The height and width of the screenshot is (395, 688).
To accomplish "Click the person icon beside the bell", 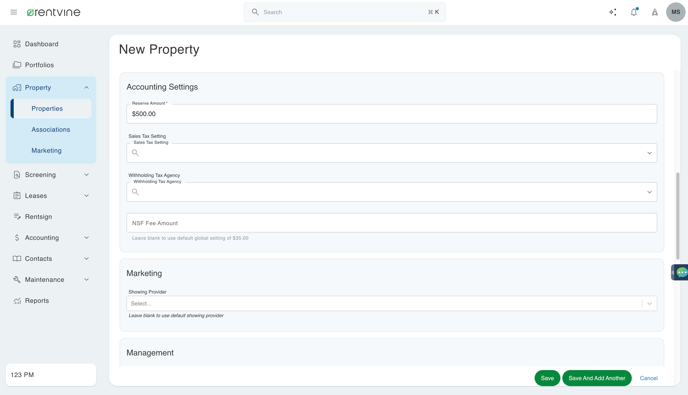I will [655, 12].
